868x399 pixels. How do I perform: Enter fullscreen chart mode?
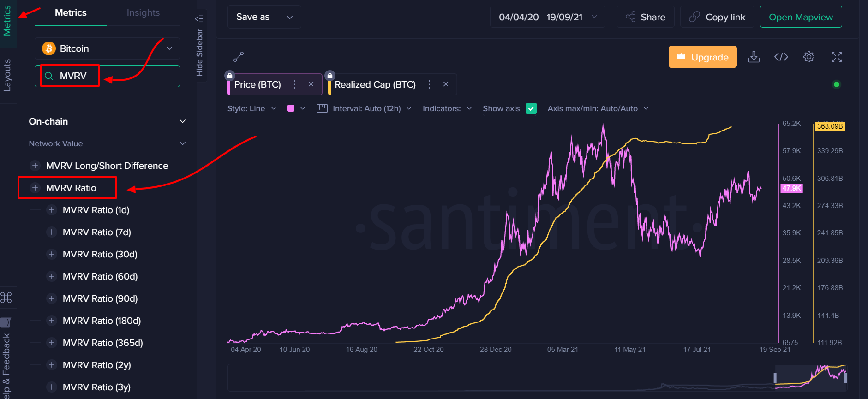coord(837,57)
